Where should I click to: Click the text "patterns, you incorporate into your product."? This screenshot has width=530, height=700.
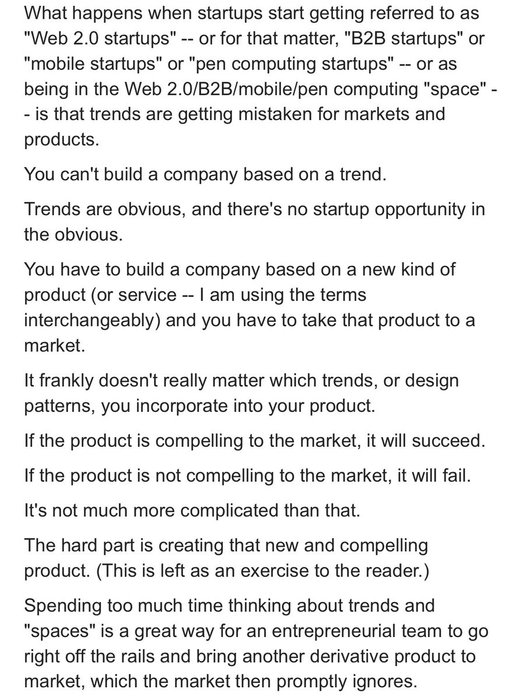point(199,406)
